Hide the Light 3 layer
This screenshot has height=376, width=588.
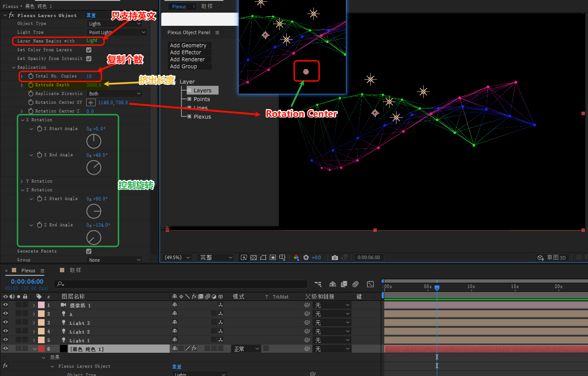point(6,323)
